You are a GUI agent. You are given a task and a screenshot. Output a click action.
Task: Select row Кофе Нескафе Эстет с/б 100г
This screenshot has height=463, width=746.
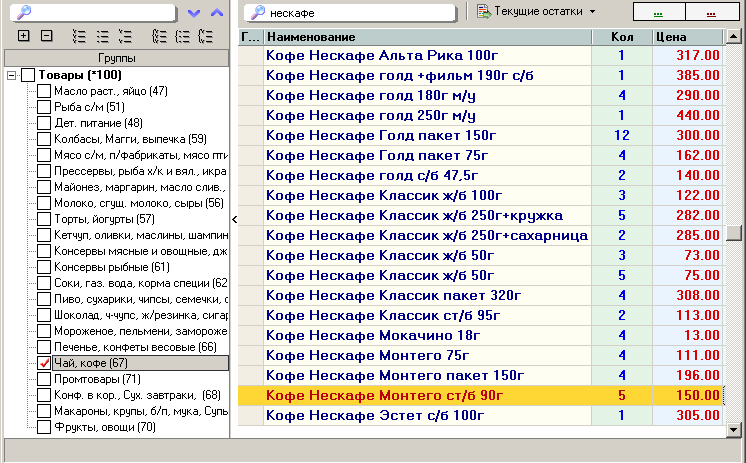point(481,415)
